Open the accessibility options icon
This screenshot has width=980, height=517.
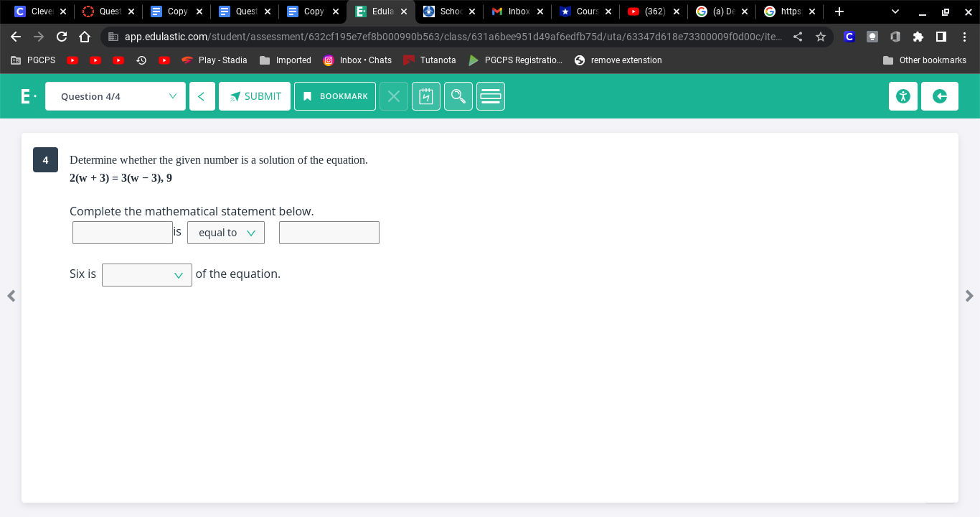tap(903, 96)
